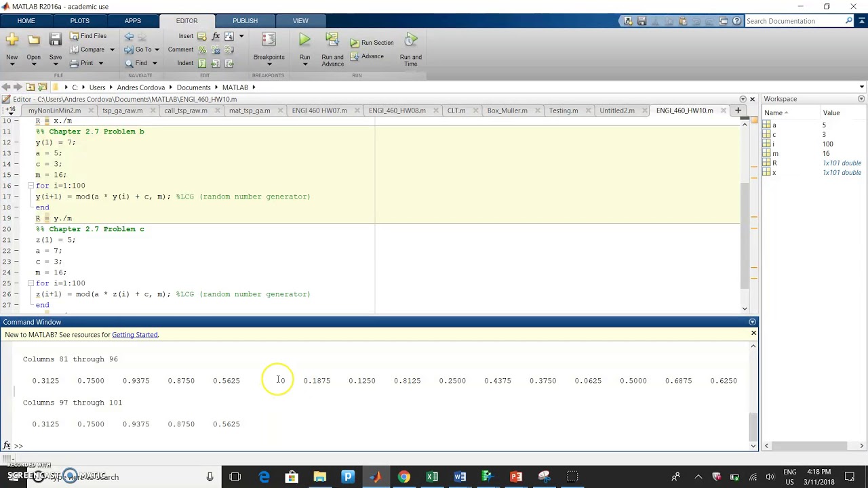The height and width of the screenshot is (488, 868).
Task: Open the Box_Muller.m editor tab
Action: pyautogui.click(x=507, y=110)
